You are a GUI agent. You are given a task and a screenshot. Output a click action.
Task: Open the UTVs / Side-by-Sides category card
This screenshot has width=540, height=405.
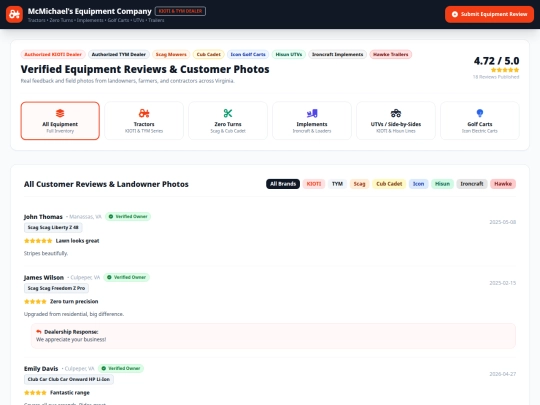tap(396, 121)
